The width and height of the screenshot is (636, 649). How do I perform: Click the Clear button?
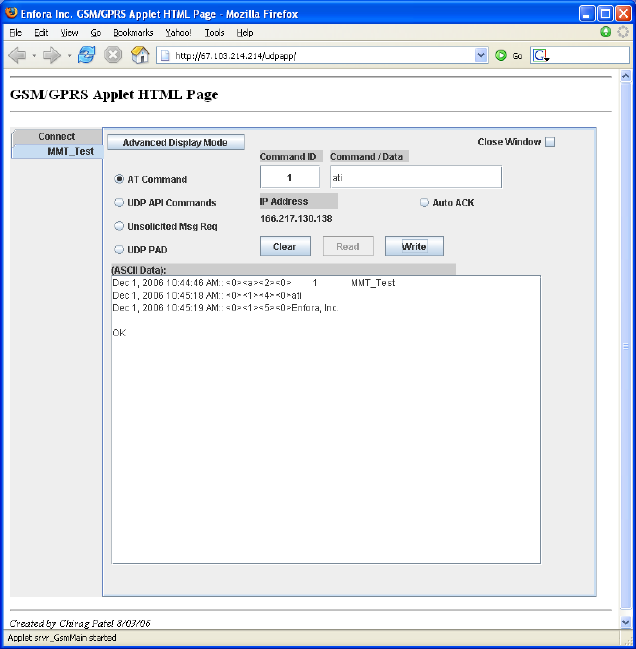(x=285, y=246)
